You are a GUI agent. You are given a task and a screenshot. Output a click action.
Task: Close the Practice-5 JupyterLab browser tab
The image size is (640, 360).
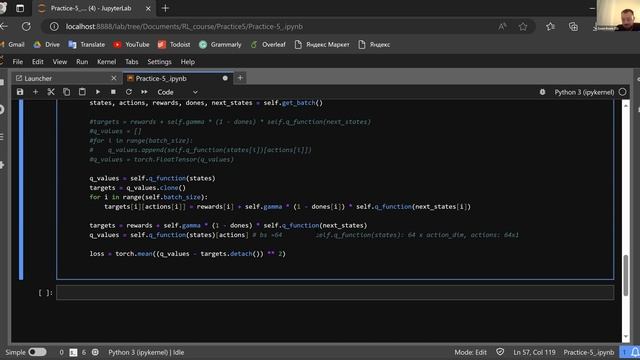coord(148,8)
